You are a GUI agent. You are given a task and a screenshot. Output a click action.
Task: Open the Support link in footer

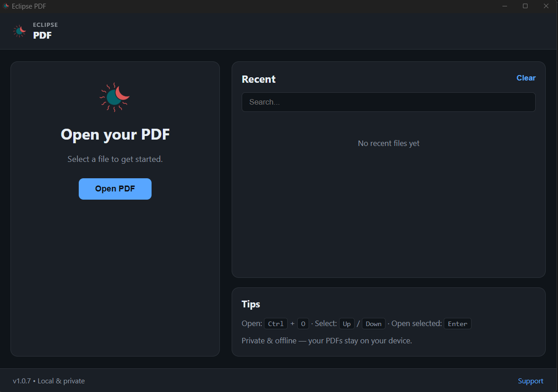tap(531, 381)
